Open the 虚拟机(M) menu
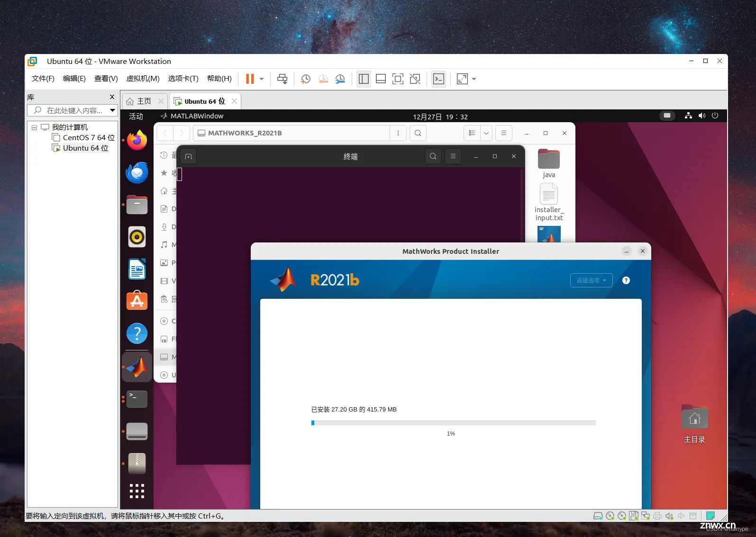The image size is (756, 537). tap(143, 79)
